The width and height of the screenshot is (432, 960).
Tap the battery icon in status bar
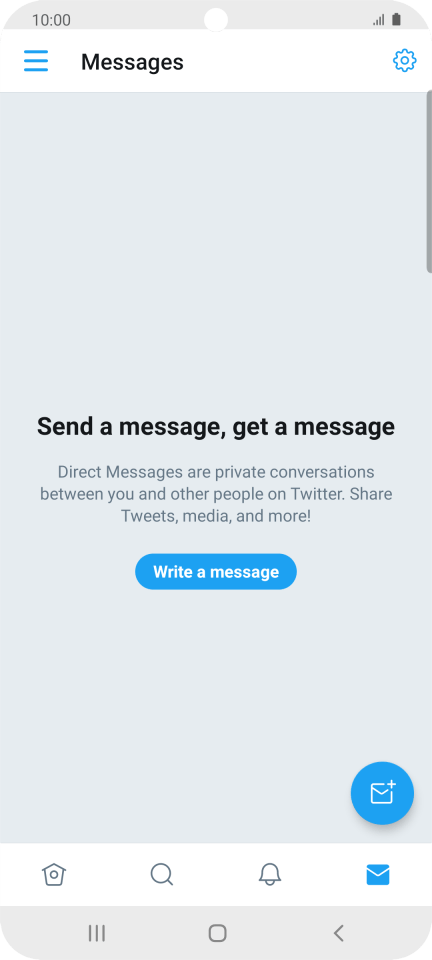tap(397, 20)
